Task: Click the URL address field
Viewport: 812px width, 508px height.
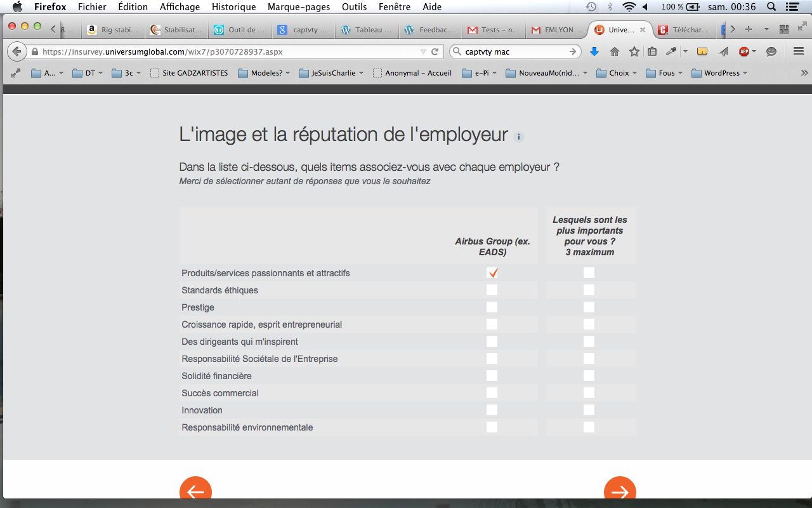Action: pos(226,51)
